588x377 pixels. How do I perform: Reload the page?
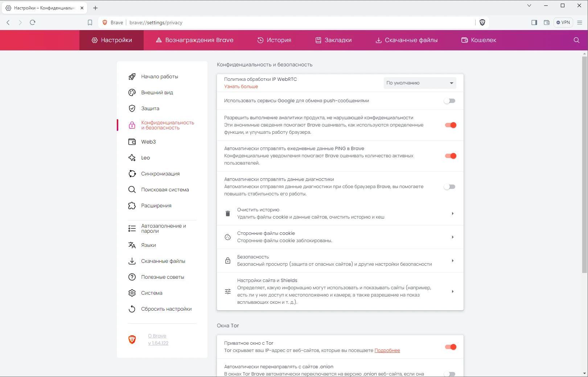tap(33, 22)
